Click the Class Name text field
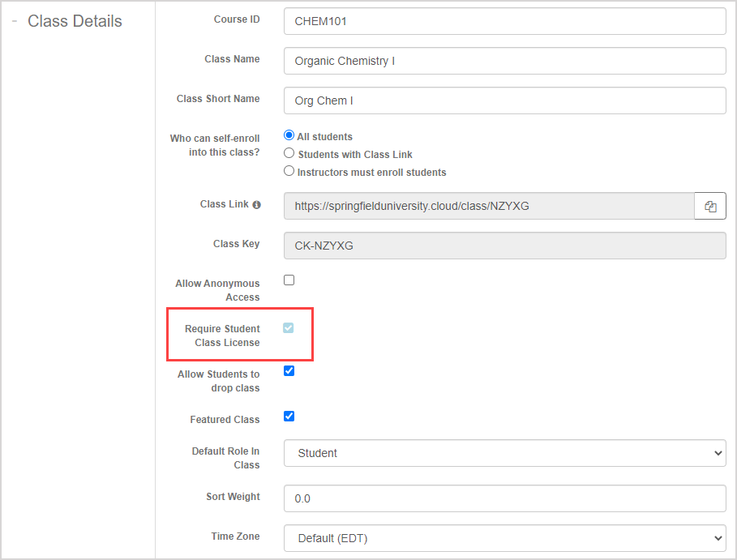The width and height of the screenshot is (737, 560). [504, 61]
